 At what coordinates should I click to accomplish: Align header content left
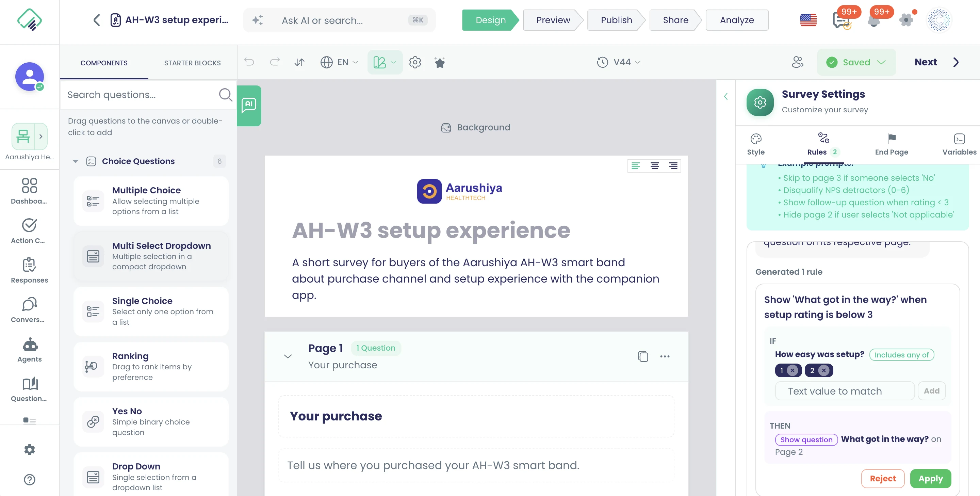636,165
